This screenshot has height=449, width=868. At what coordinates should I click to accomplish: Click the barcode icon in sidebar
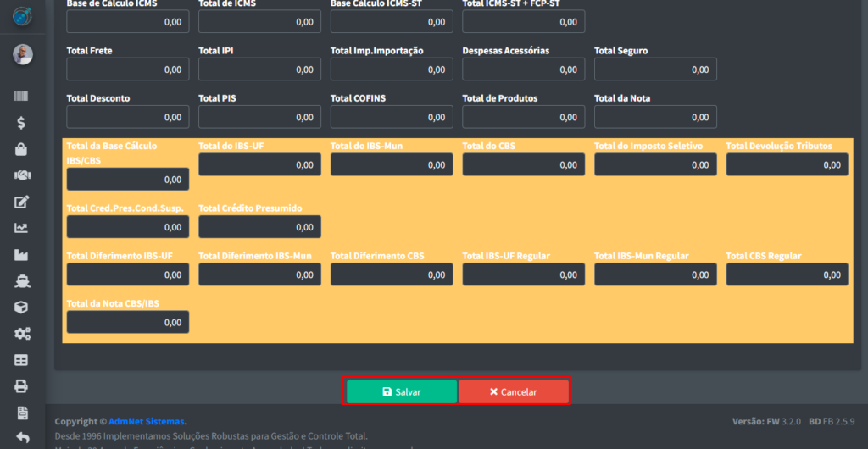pos(22,97)
